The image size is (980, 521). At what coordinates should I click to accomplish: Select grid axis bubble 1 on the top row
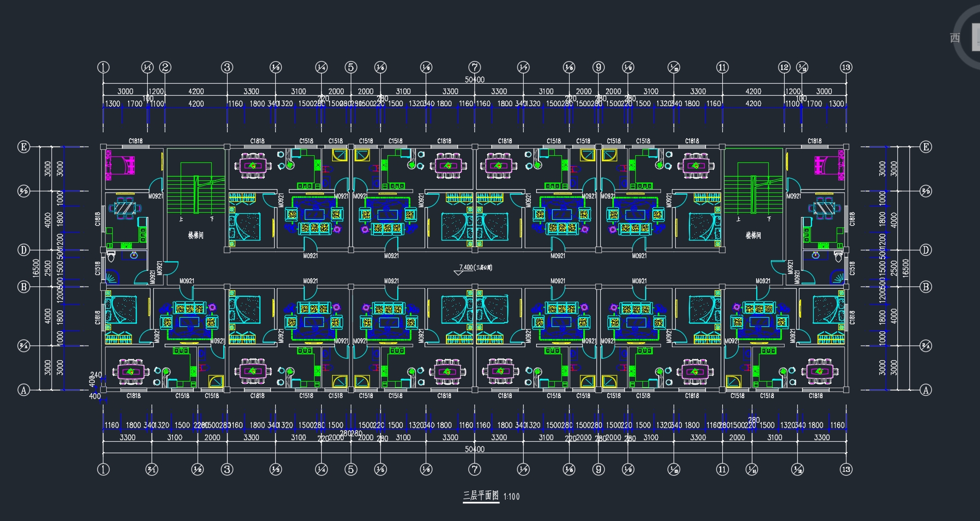103,67
